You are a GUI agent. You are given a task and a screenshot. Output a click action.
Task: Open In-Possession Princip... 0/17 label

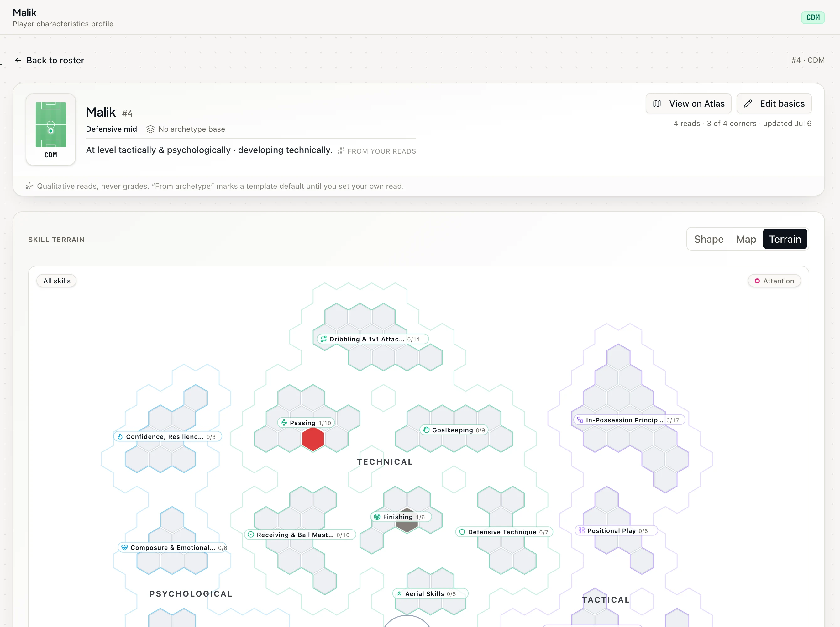(x=629, y=420)
